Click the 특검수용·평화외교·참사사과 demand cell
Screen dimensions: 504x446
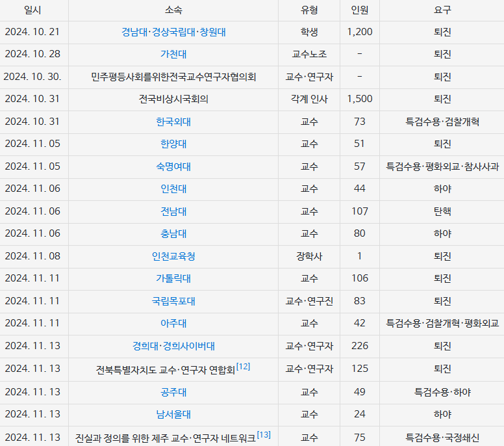click(x=442, y=166)
